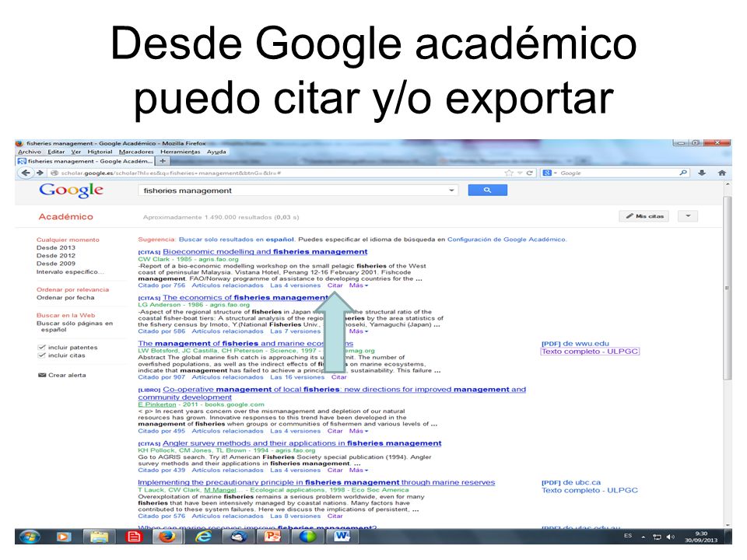The image size is (747, 560).
Task: Go to the Firefox home page icon
Action: 722,173
